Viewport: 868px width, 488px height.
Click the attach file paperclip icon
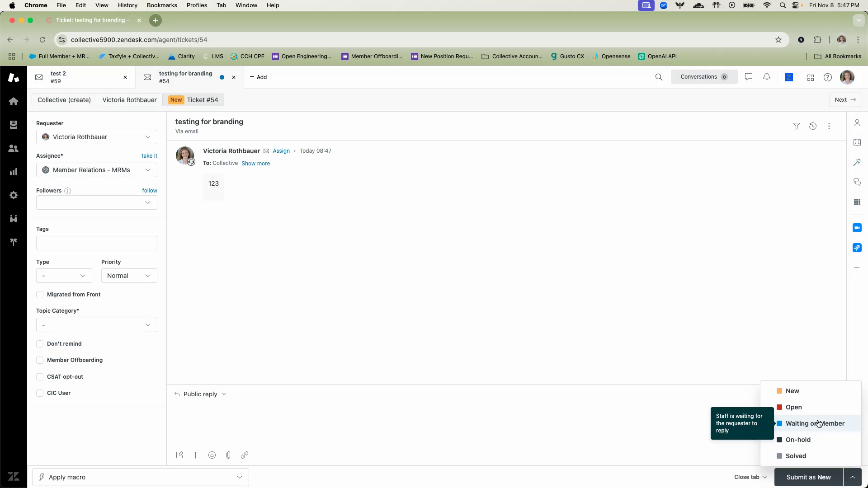(228, 455)
